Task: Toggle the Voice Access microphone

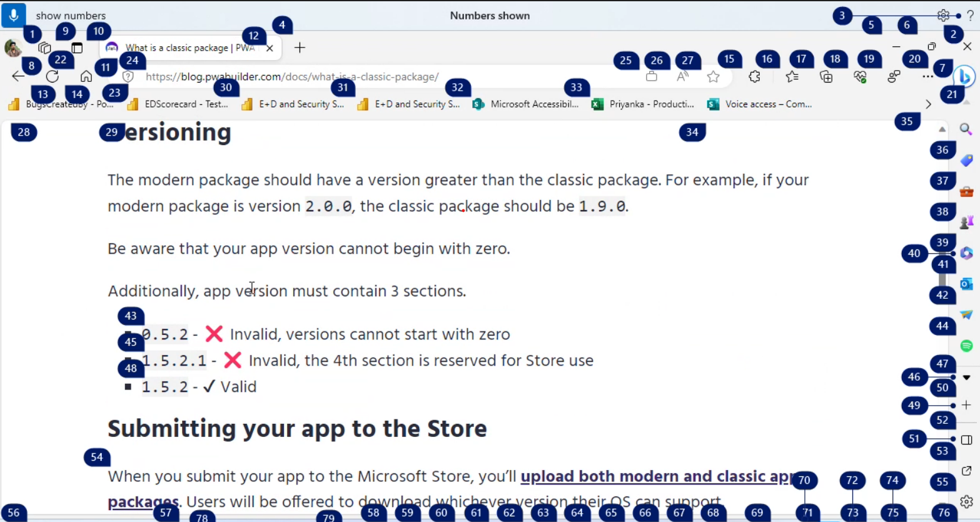Action: pyautogui.click(x=13, y=15)
